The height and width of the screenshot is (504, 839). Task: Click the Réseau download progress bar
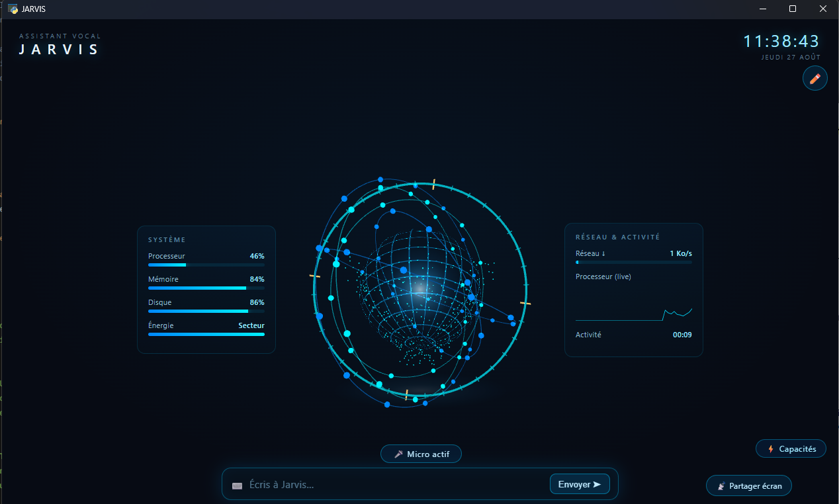634,263
